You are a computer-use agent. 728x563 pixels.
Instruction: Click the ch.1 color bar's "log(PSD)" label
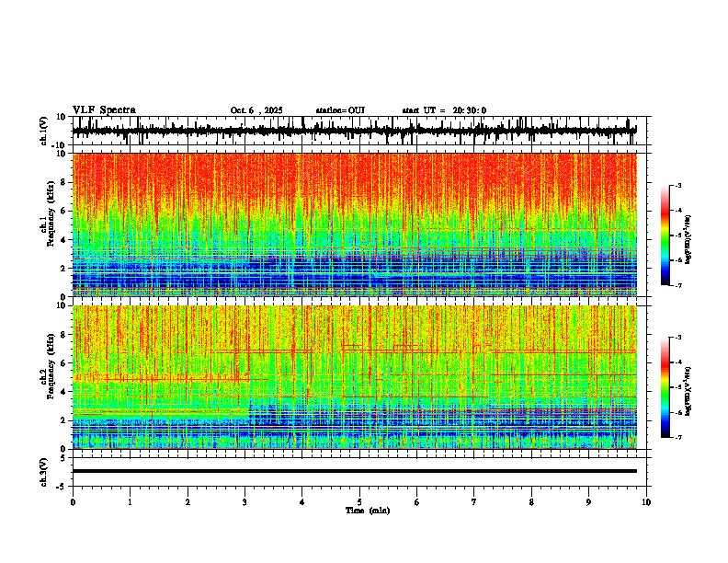point(688,240)
